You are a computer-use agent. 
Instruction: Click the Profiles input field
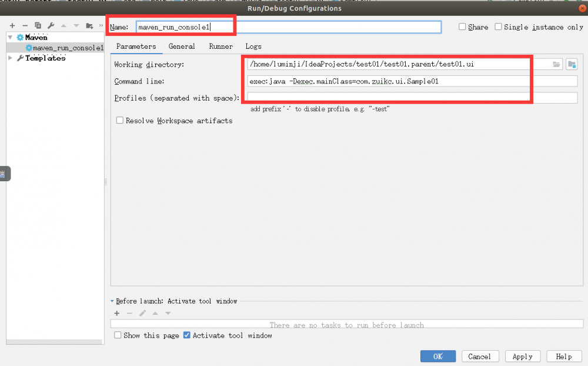pyautogui.click(x=412, y=98)
